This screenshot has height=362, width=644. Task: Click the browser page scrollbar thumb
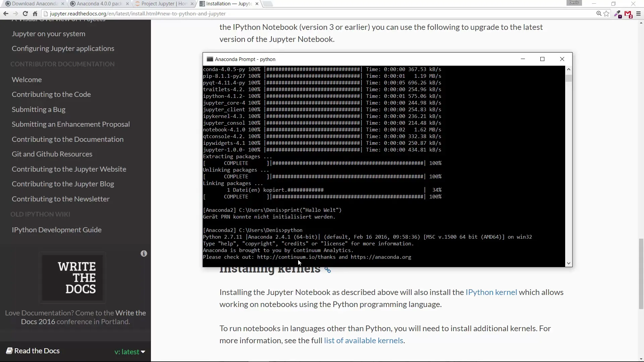(x=641, y=274)
